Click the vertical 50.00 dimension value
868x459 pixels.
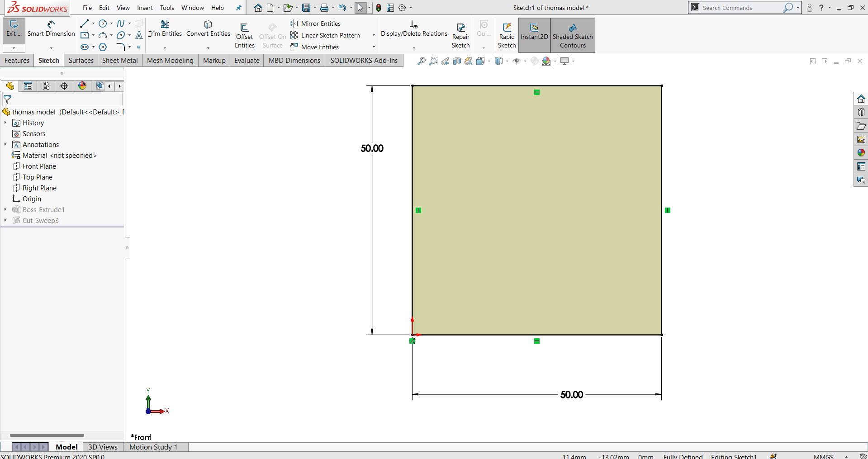point(372,148)
